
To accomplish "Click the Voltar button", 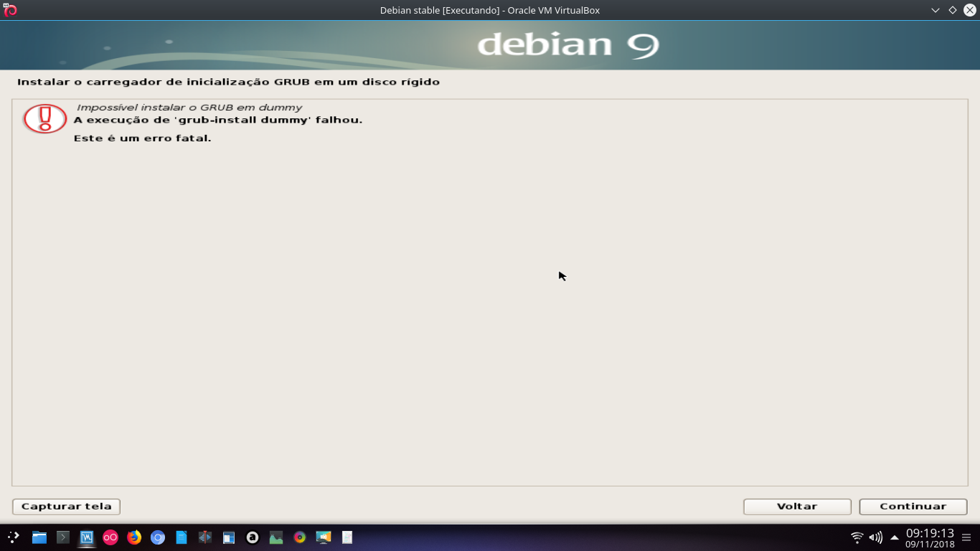I will click(797, 506).
